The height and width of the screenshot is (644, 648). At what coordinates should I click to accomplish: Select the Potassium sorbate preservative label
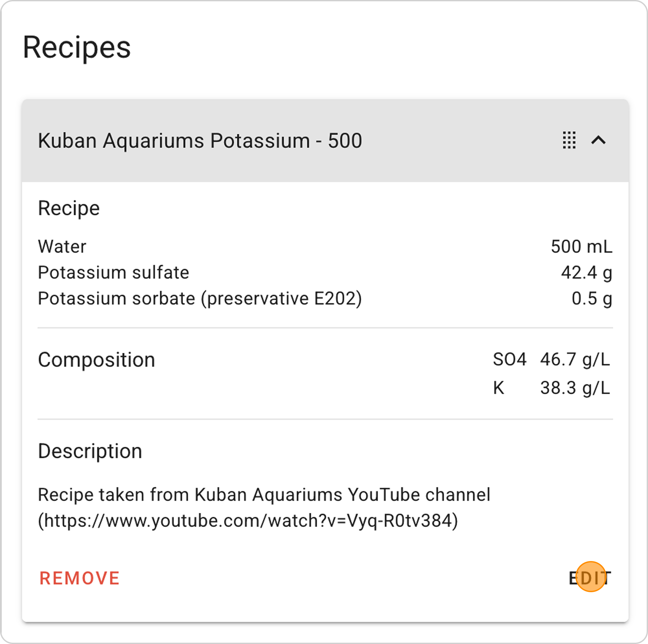(200, 299)
